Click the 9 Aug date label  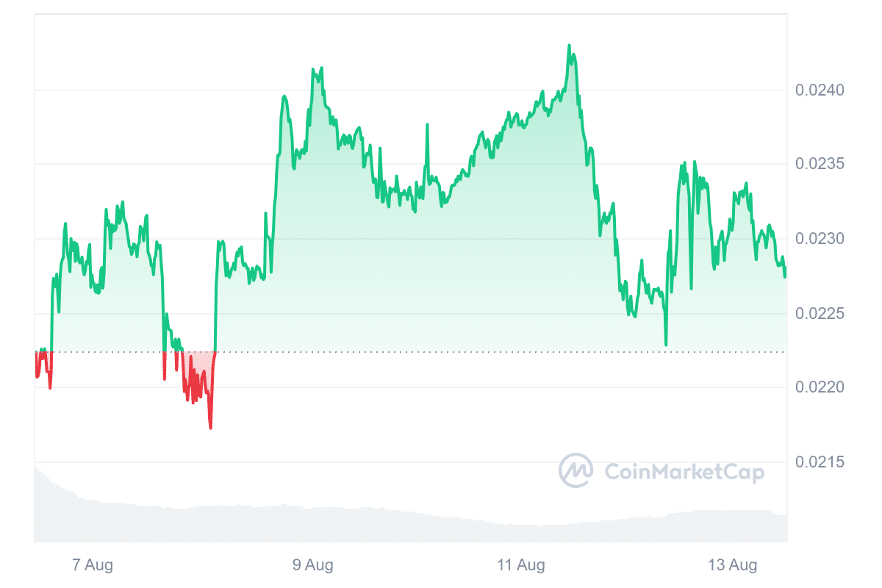[x=313, y=565]
